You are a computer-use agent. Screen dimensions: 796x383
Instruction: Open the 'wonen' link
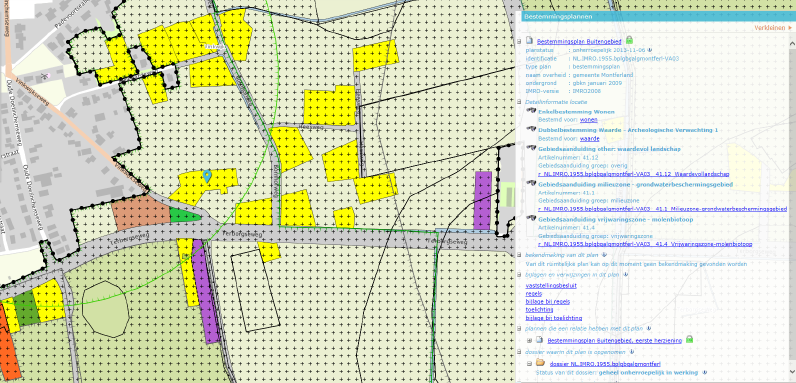click(588, 120)
